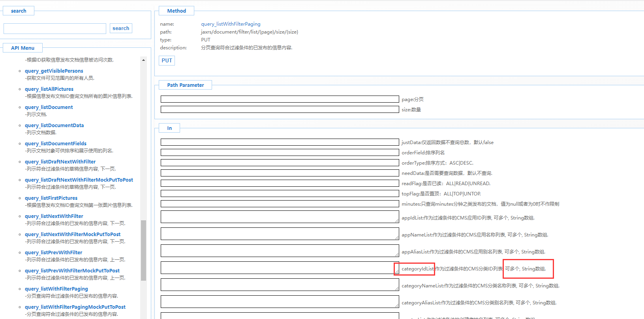Click the search button

pyautogui.click(x=121, y=28)
